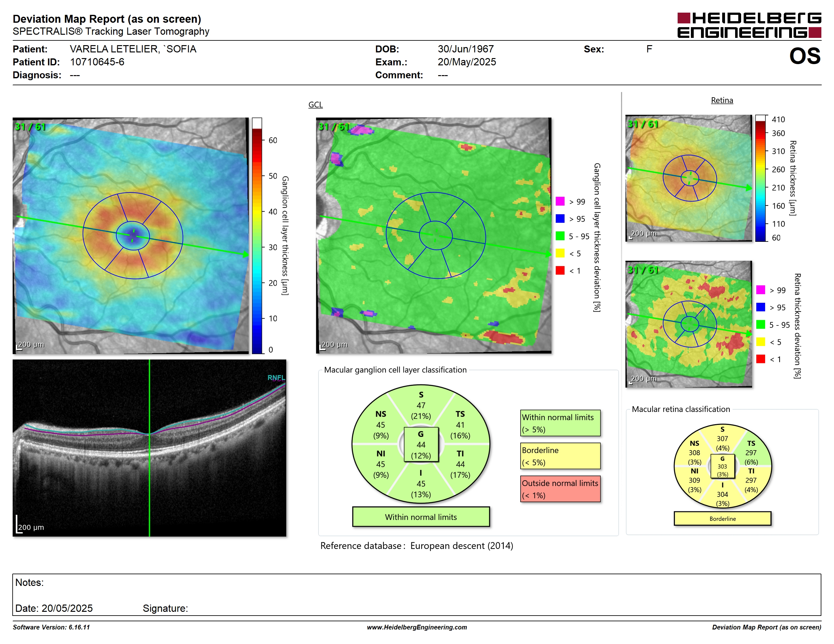Click the OCT B-scan cross-section image
The image size is (834, 644).
(149, 448)
